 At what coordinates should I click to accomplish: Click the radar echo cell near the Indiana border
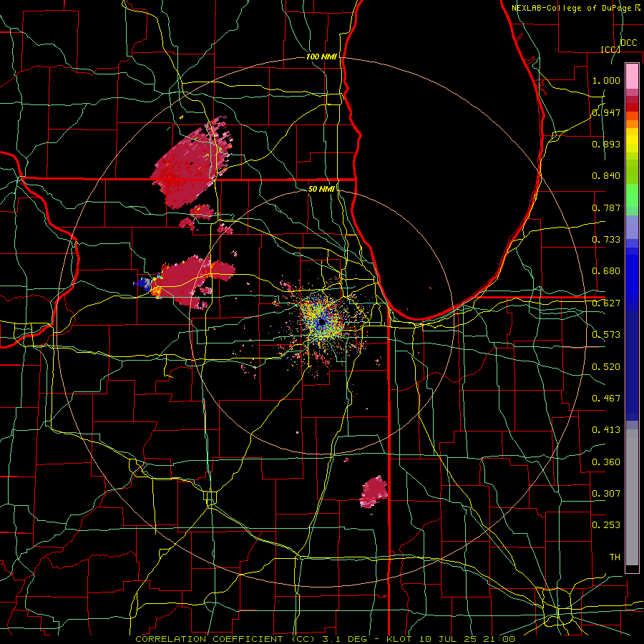pyautogui.click(x=374, y=492)
